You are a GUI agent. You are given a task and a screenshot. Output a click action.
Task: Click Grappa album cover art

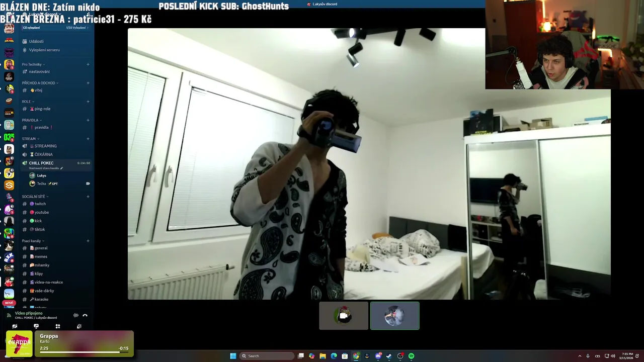(x=19, y=344)
